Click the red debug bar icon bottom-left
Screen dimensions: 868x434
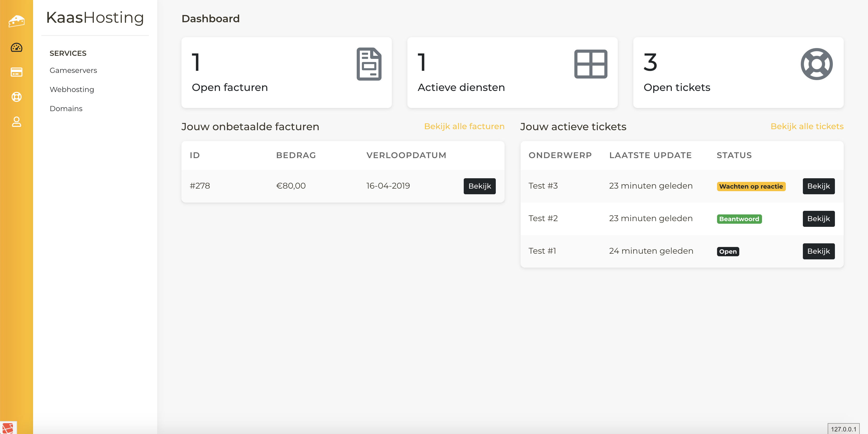pyautogui.click(x=8, y=428)
